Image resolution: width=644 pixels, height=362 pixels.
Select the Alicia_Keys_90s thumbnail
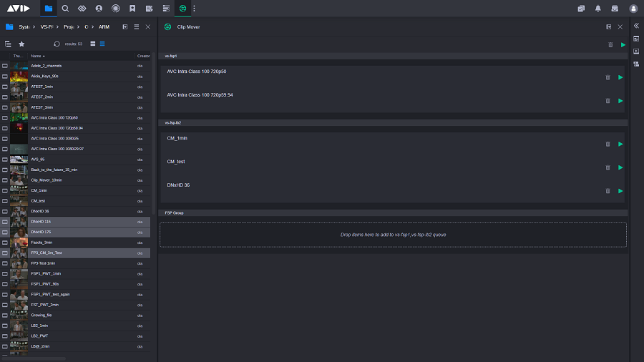(19, 77)
